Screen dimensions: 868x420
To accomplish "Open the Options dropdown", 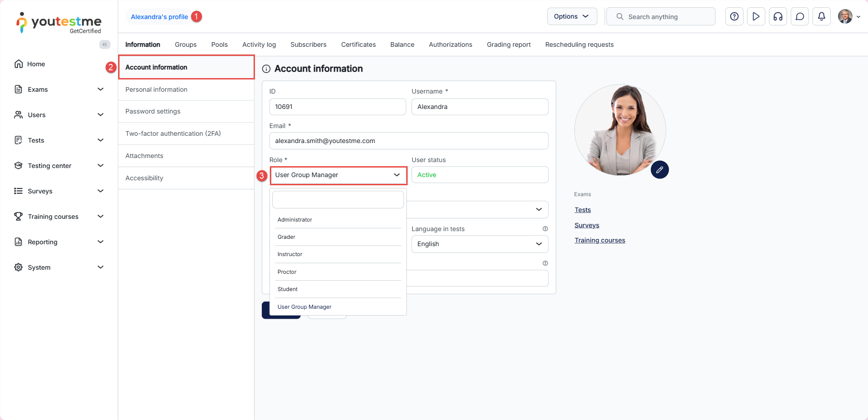I will [572, 16].
